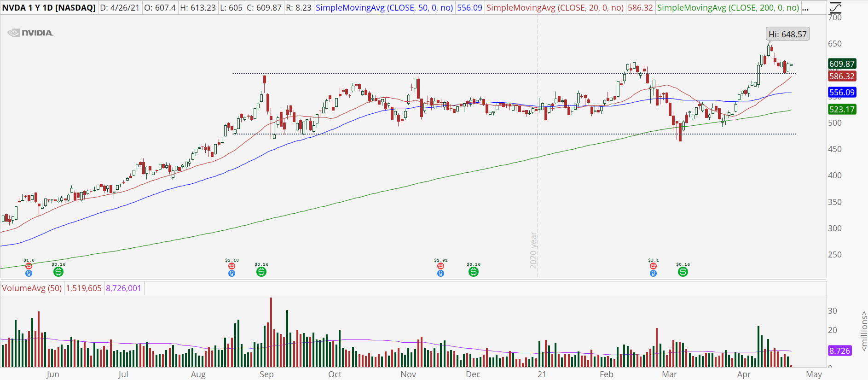Click the 700 price axis label
Screen dimensions: 868x380
pyautogui.click(x=835, y=18)
